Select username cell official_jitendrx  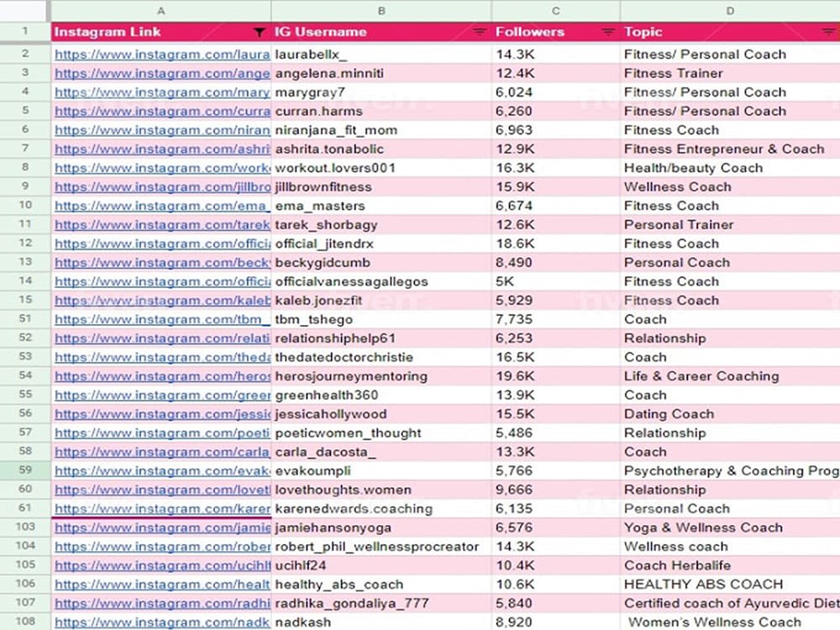coord(381,244)
